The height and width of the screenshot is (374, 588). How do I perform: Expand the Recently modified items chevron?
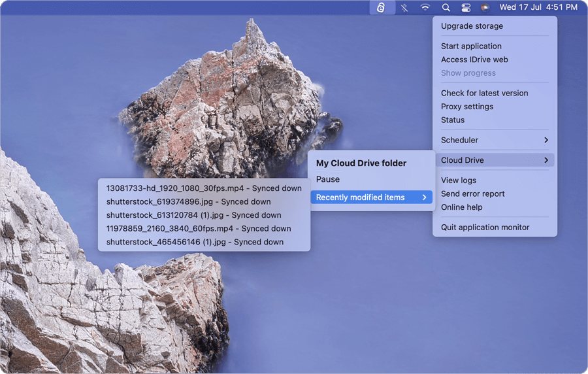tap(424, 197)
